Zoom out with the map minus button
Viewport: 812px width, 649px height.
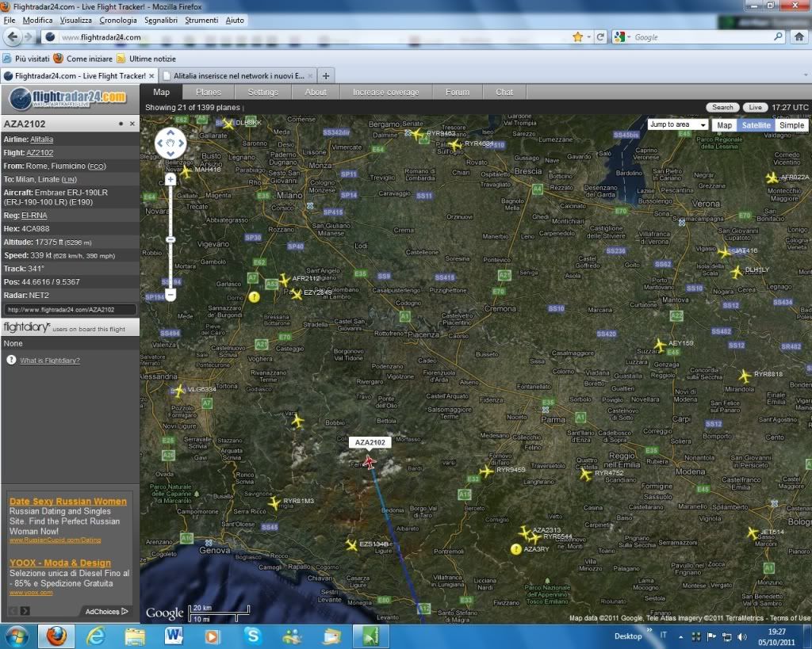(x=170, y=295)
